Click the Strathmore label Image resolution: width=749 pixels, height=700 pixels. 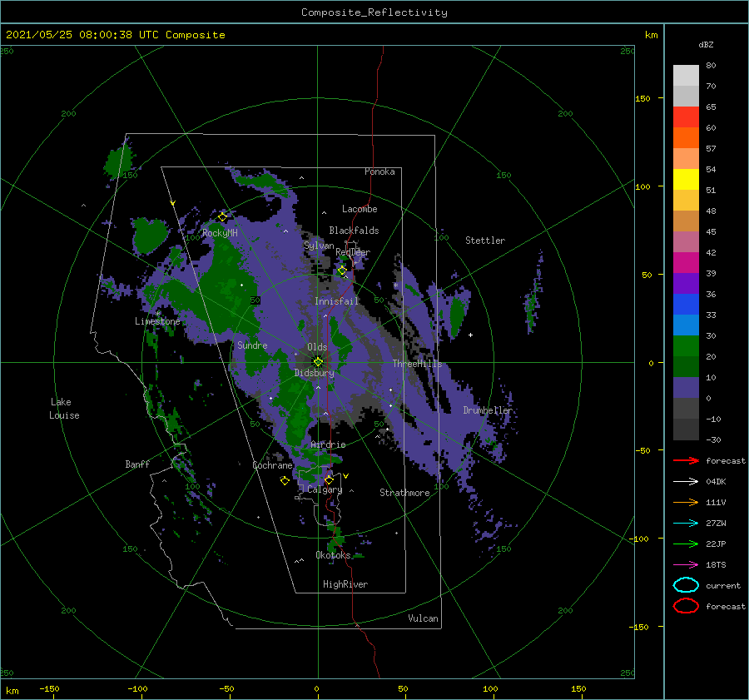(x=404, y=493)
